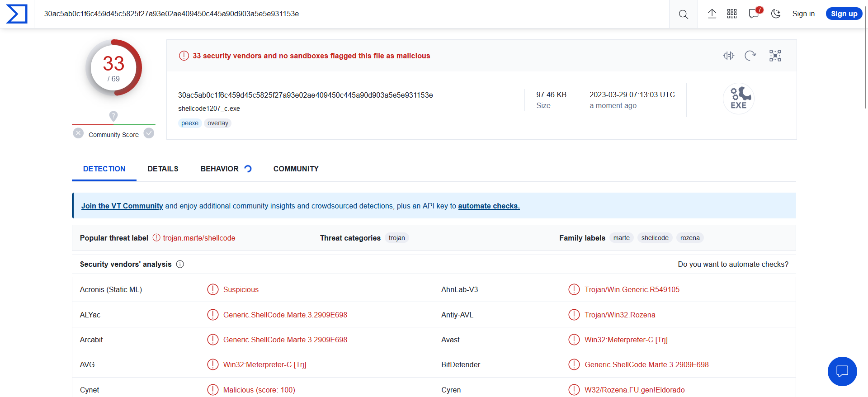
Task: Reanalyze file with the refresh icon
Action: tap(750, 56)
